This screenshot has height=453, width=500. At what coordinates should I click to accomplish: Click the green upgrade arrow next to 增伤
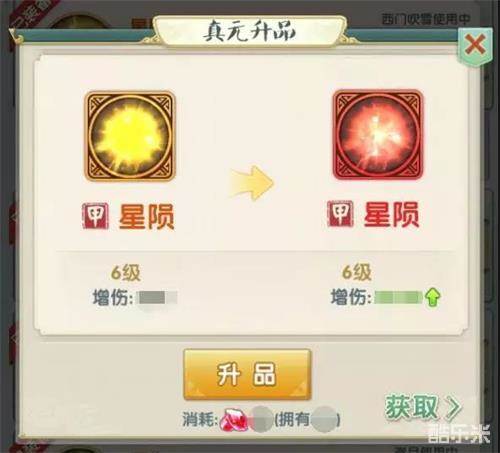coord(433,298)
